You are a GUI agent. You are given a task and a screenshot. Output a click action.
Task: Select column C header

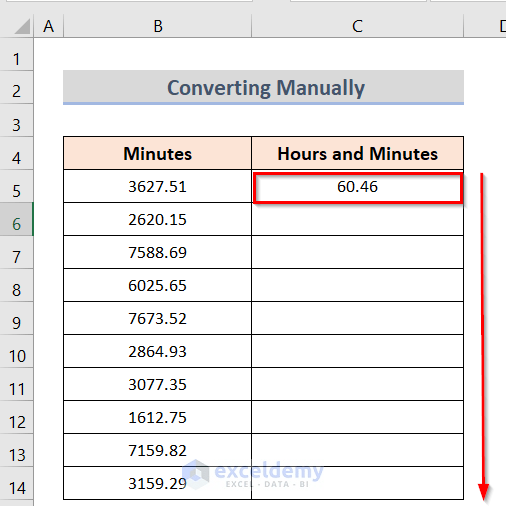[357, 26]
